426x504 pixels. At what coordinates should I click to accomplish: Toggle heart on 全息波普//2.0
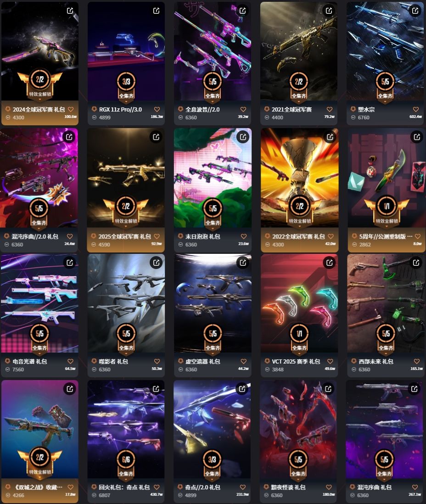click(243, 109)
